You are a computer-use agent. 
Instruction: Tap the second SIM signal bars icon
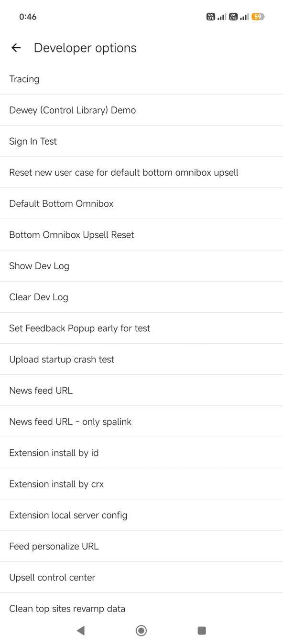click(244, 16)
